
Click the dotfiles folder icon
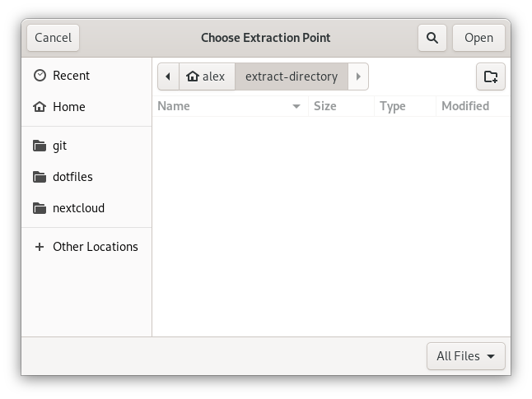pyautogui.click(x=40, y=177)
